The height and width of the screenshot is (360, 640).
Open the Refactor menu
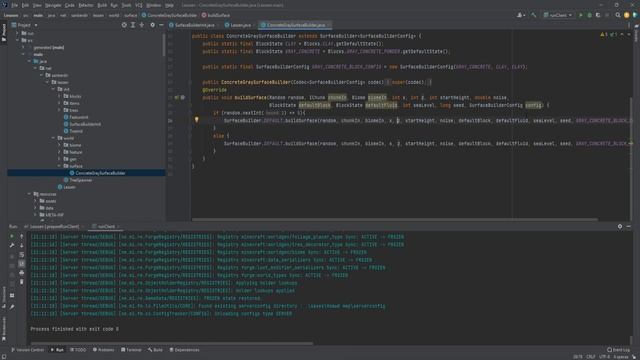point(86,5)
